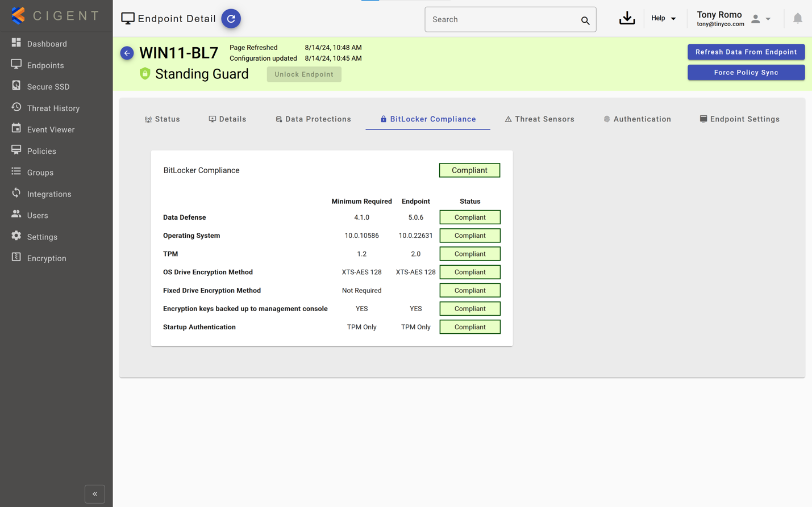
Task: Click the Policies icon in sidebar
Action: tap(16, 150)
